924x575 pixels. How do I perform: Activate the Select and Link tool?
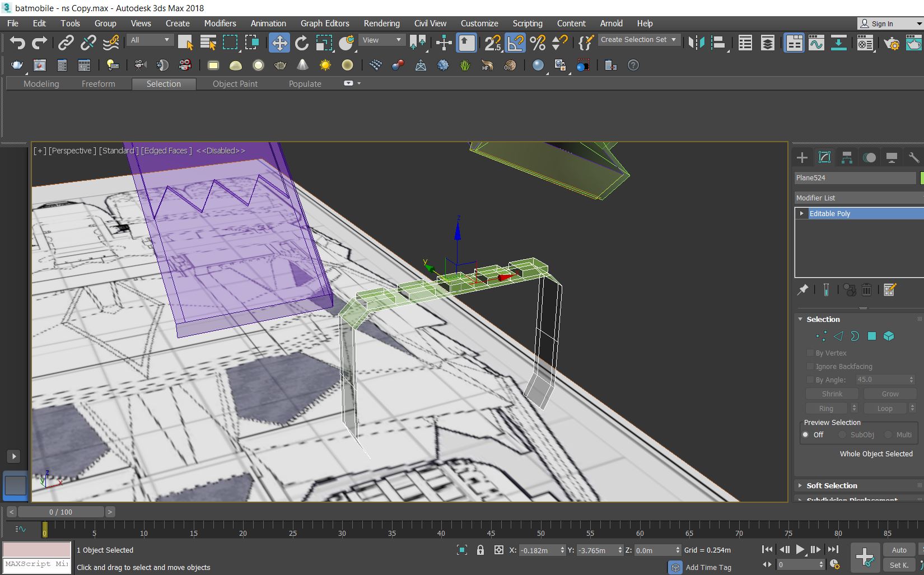point(66,43)
